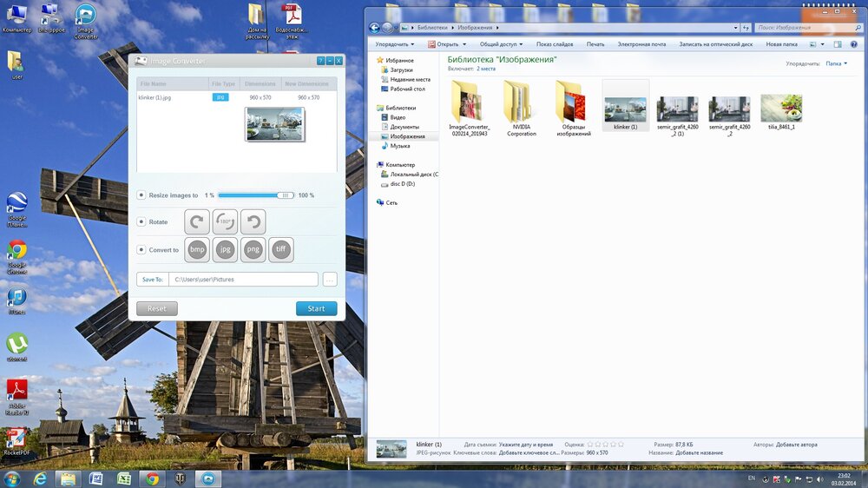Enable the Resize images to option
868x488 pixels.
(141, 195)
